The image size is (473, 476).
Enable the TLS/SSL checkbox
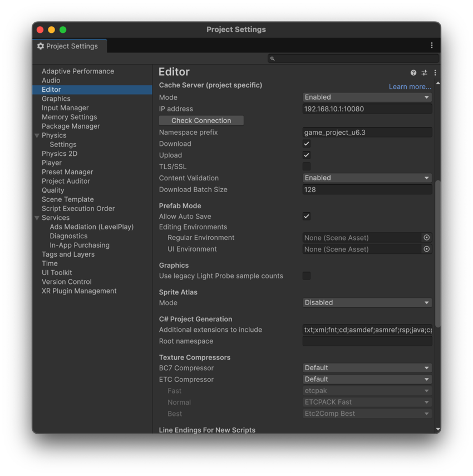(307, 166)
